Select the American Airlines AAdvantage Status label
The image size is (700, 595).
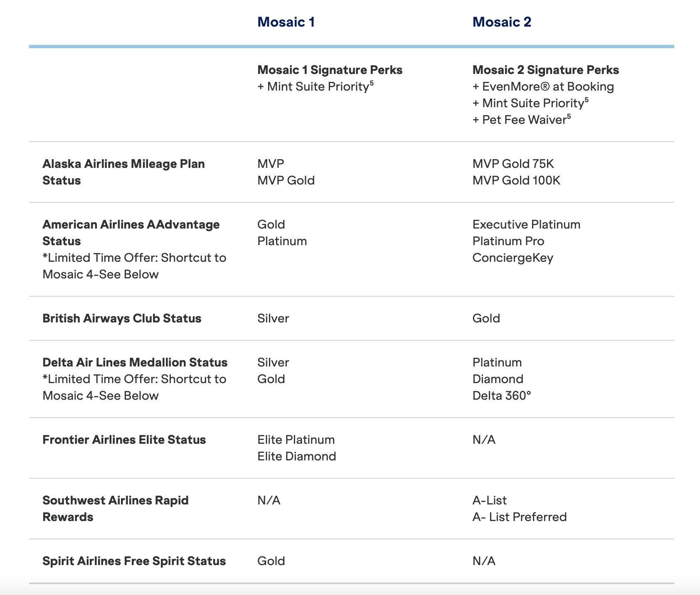131,233
